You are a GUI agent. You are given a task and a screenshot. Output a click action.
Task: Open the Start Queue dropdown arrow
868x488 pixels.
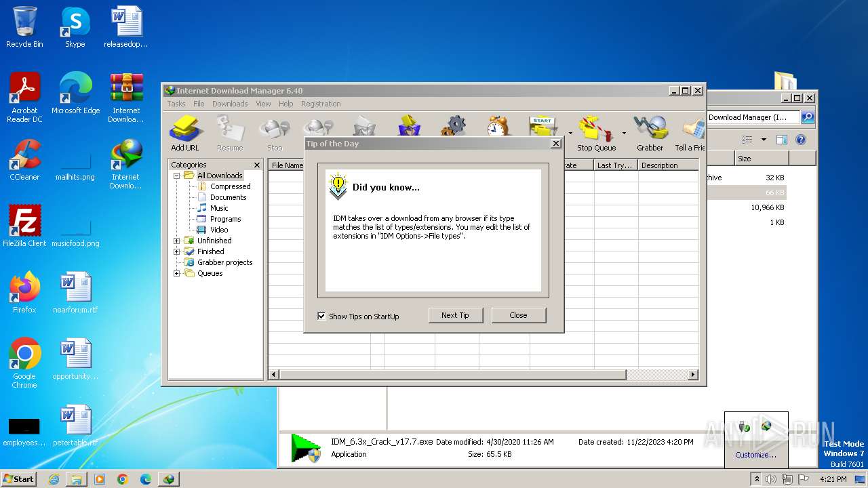point(570,133)
